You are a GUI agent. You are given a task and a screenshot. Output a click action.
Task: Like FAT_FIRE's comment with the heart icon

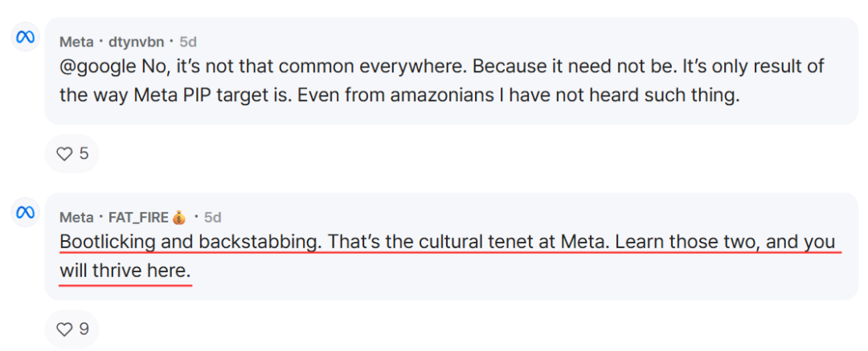click(65, 329)
